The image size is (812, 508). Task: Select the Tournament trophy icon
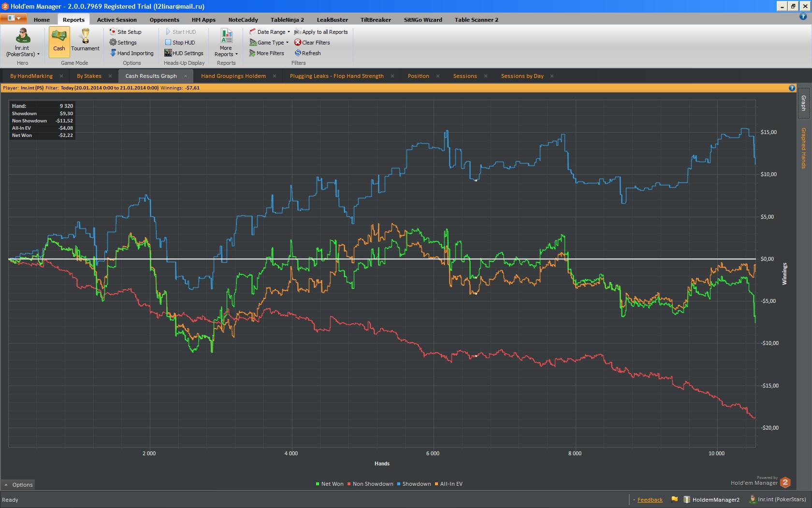pos(85,36)
